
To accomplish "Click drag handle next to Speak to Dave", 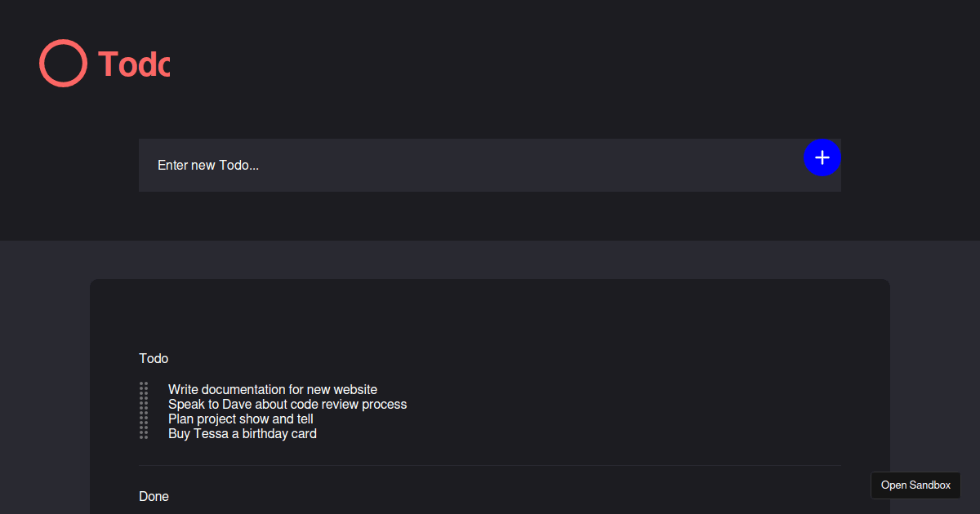I will tap(144, 404).
